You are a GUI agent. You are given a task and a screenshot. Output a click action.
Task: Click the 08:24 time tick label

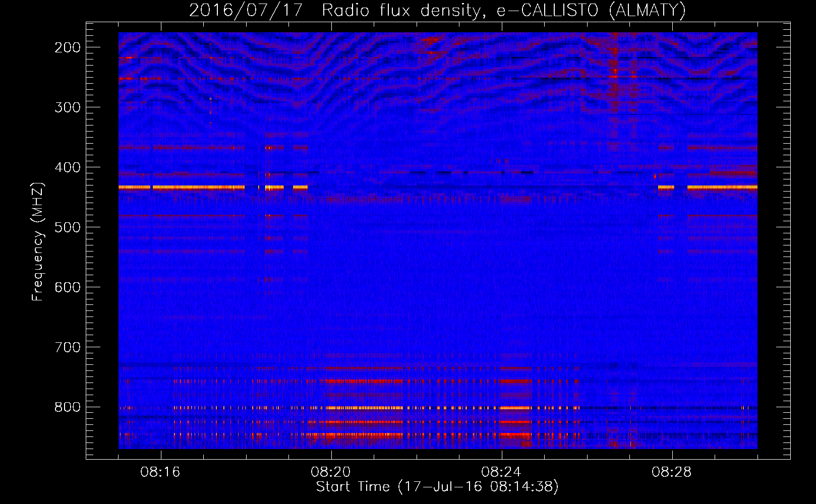point(501,472)
